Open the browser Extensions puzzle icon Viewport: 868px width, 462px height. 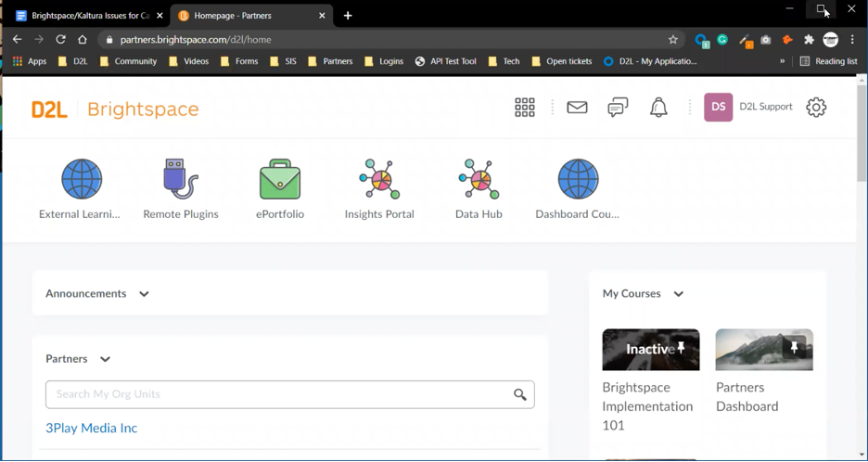pyautogui.click(x=809, y=39)
